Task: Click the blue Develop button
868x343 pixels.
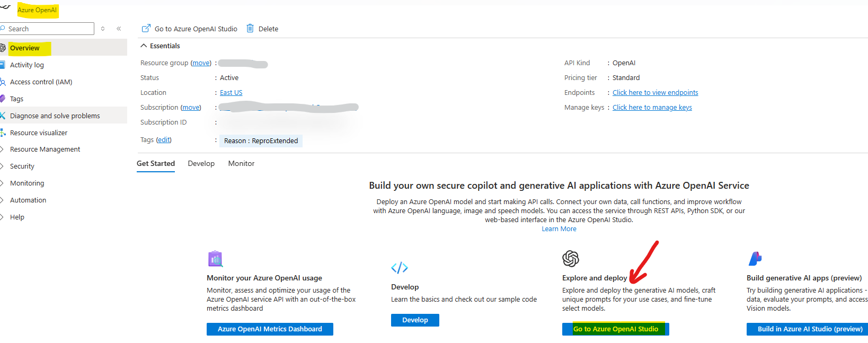Action: pos(415,320)
